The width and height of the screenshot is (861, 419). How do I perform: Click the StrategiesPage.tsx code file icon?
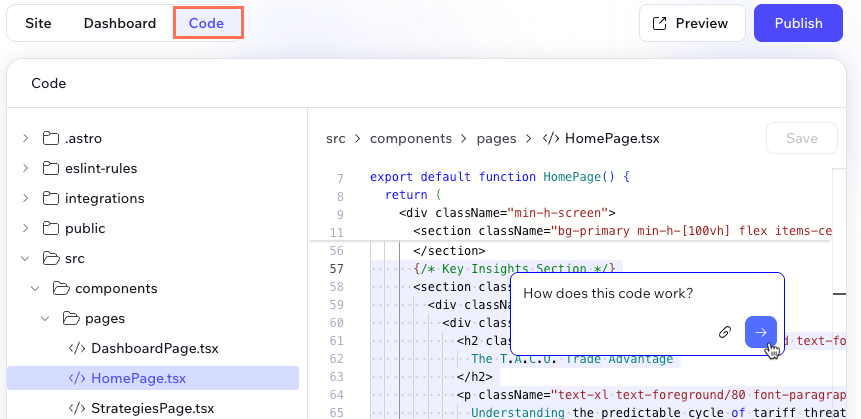point(77,408)
